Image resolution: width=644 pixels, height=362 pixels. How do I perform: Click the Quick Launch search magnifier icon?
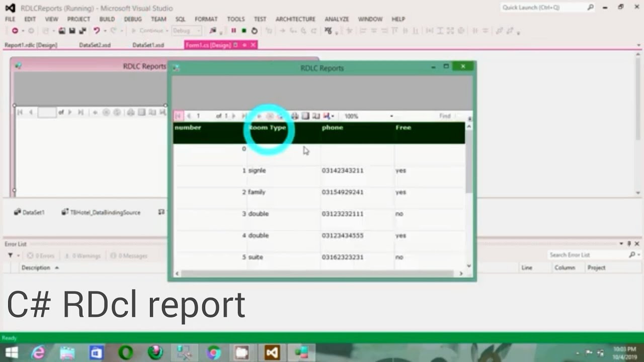[x=591, y=7]
